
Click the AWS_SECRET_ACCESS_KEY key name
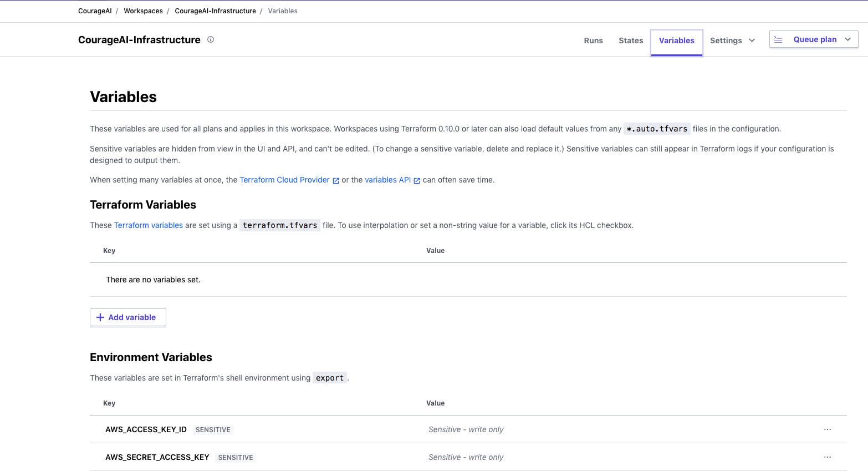pos(157,457)
